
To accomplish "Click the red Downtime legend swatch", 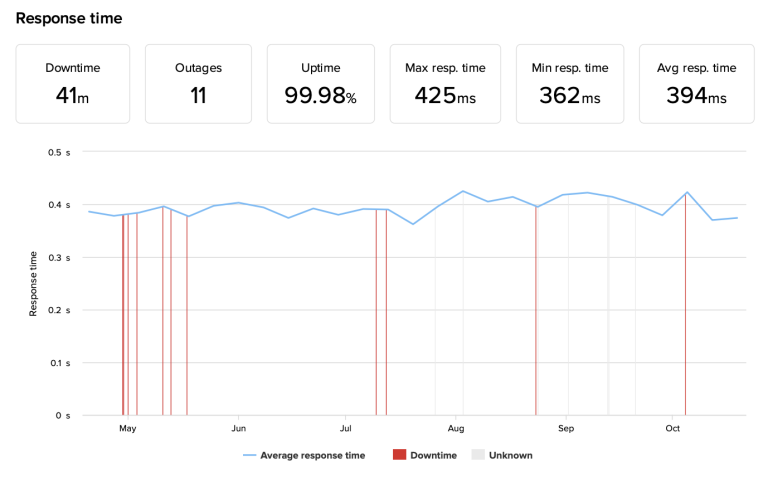I will [x=399, y=454].
